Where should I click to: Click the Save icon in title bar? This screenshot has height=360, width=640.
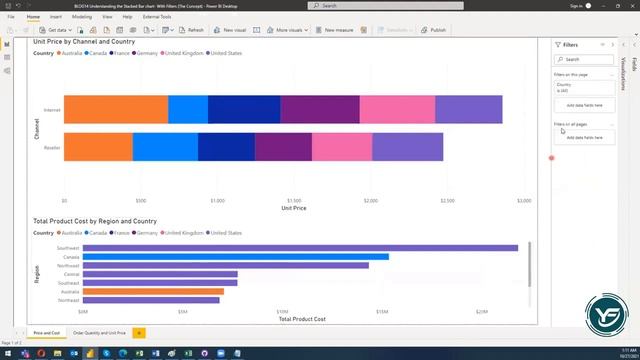click(8, 6)
